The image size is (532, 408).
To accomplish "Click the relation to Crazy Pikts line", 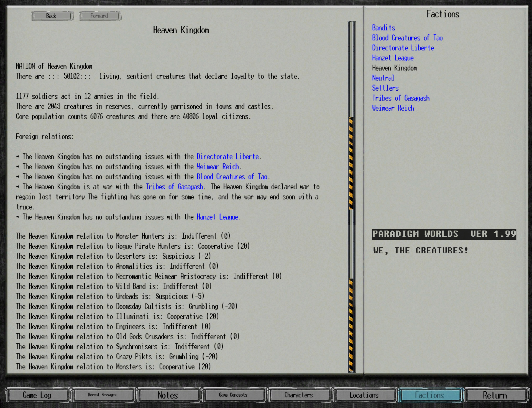I will 117,356.
